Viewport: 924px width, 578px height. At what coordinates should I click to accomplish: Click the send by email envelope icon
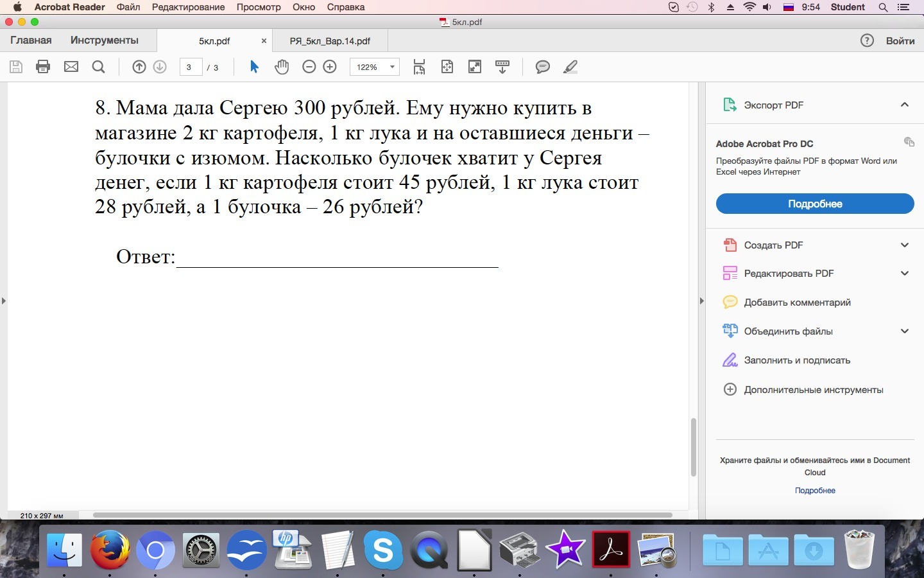(x=71, y=67)
